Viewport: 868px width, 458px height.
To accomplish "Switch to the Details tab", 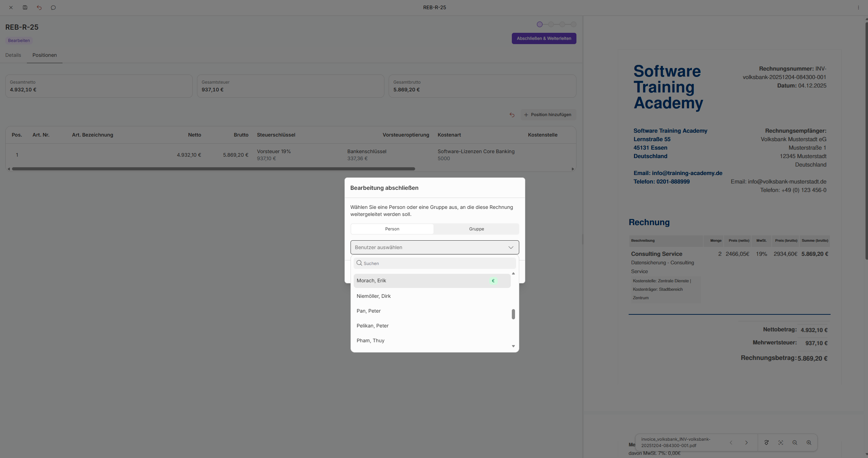I will [x=13, y=55].
